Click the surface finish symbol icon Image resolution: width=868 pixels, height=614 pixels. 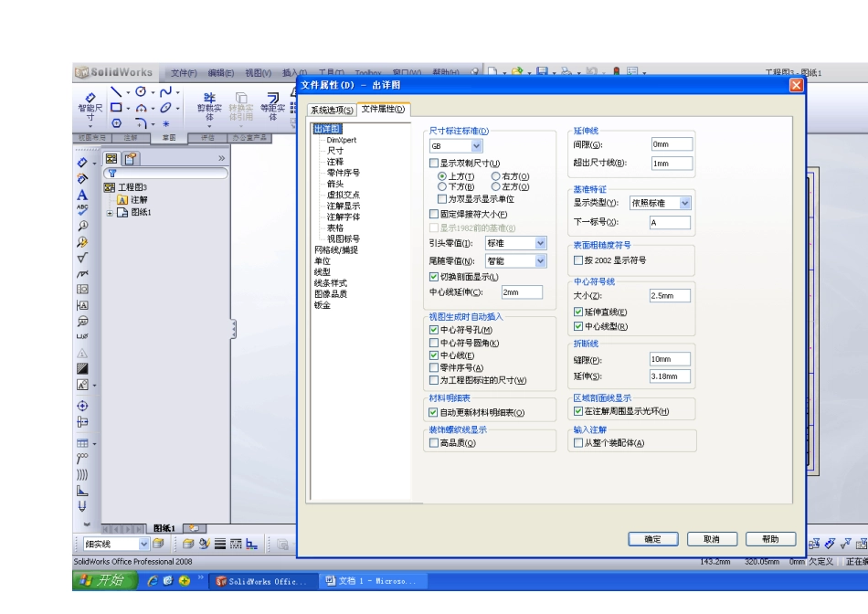[x=82, y=258]
